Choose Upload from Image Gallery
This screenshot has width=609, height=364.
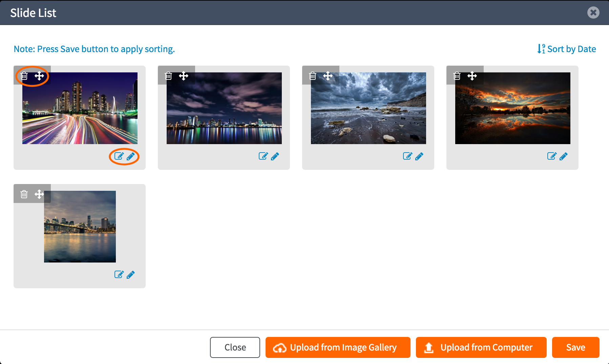pyautogui.click(x=338, y=347)
